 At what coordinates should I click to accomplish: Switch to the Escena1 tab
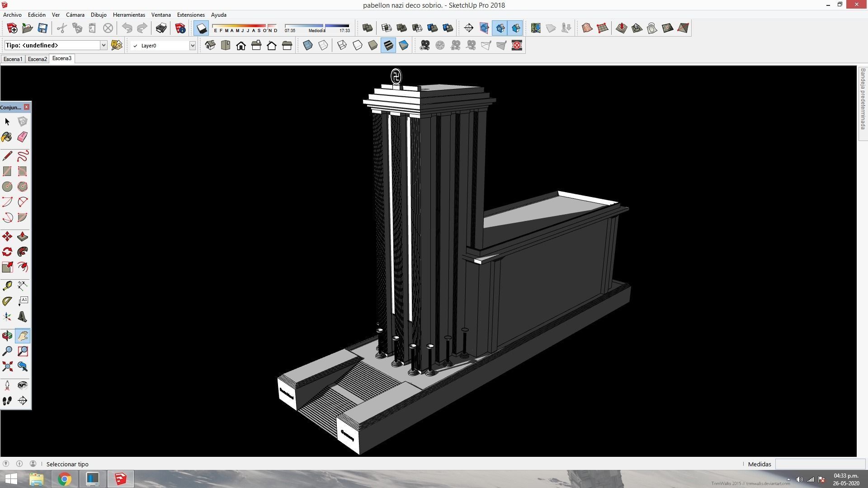[13, 59]
